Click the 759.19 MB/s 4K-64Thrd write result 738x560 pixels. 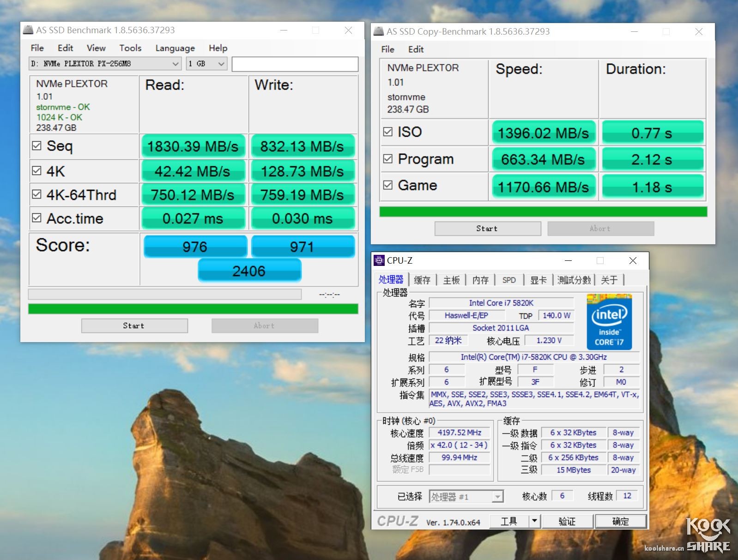[302, 195]
